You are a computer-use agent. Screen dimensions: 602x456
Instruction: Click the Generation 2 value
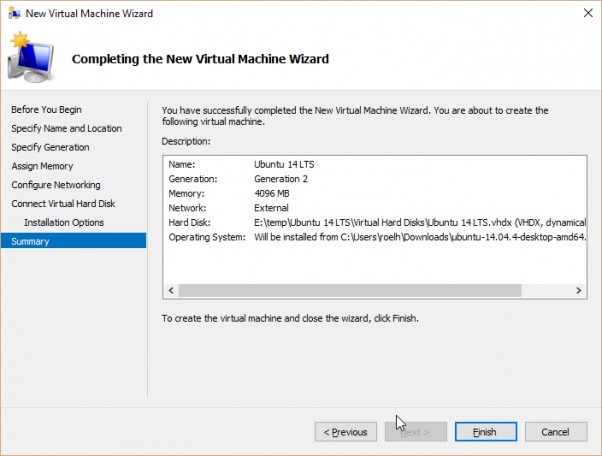pos(281,179)
